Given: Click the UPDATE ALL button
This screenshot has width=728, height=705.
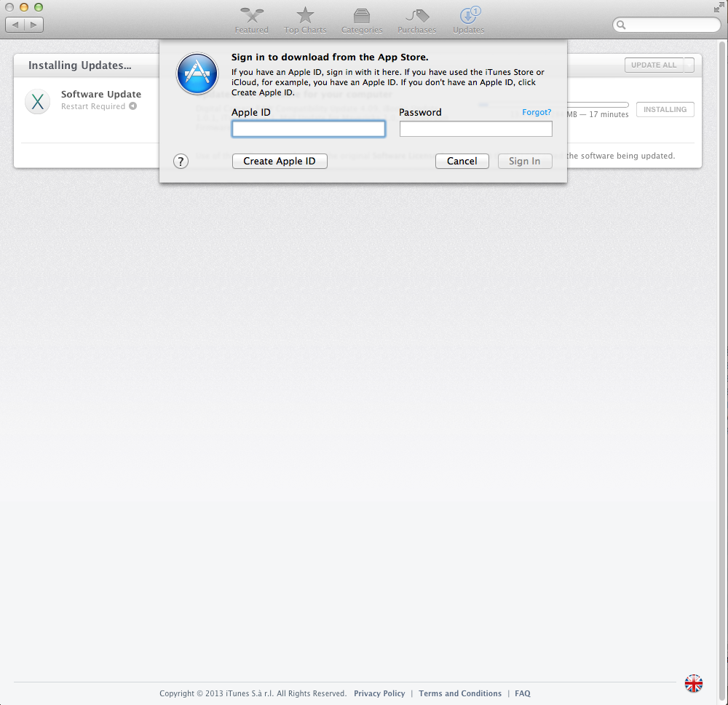Looking at the screenshot, I should [654, 65].
